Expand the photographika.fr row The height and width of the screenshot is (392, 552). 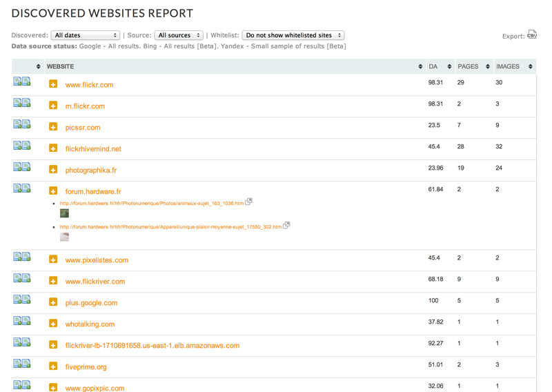[53, 169]
